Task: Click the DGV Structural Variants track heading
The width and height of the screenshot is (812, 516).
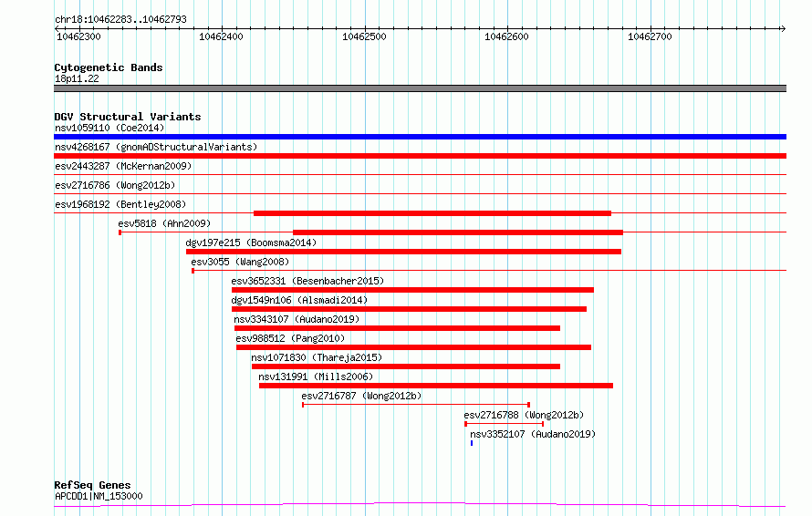Action: pos(128,117)
